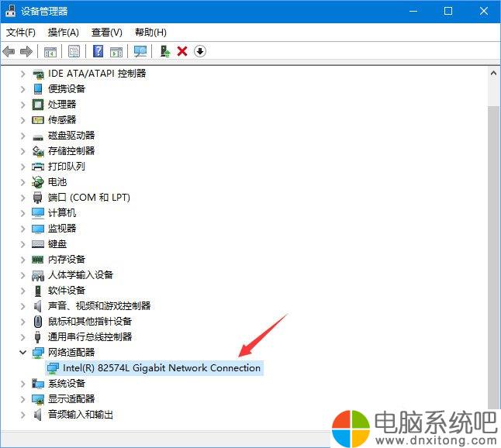Open the Properties toolbar icon
The height and width of the screenshot is (448, 501).
74,51
